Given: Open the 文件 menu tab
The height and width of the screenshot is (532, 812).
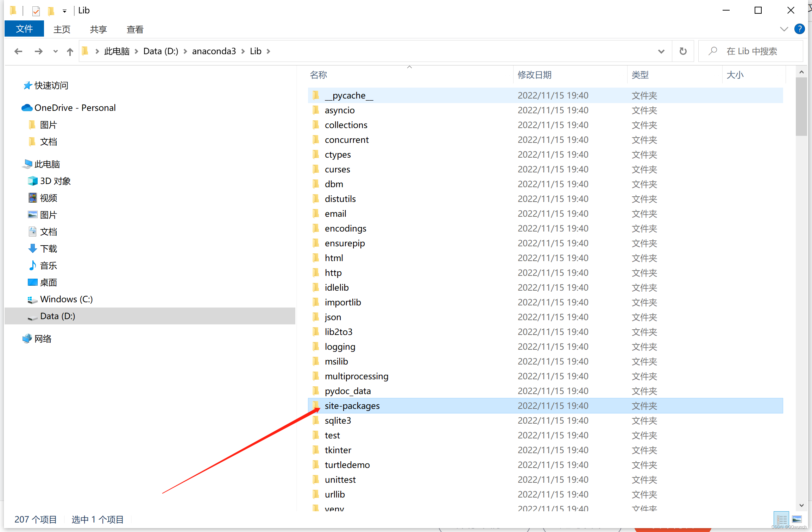Looking at the screenshot, I should pos(24,29).
